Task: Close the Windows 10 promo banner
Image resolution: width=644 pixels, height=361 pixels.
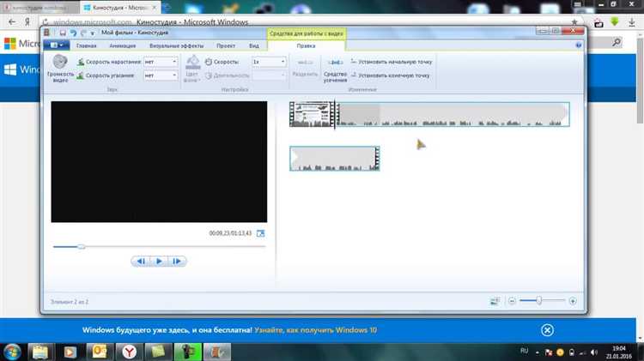Action: [547, 330]
